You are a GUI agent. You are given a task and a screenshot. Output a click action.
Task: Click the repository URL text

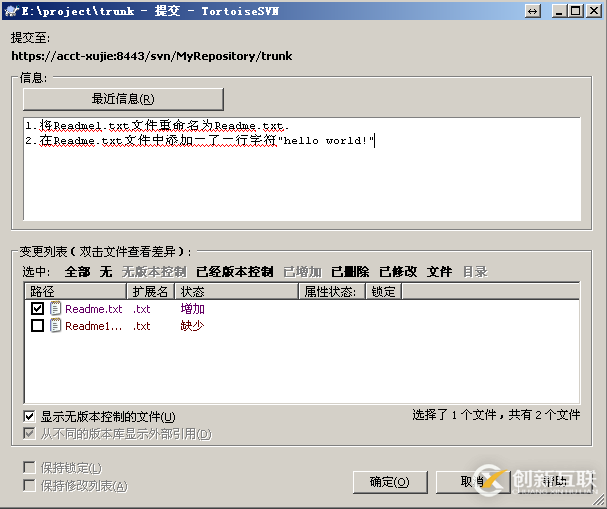coord(152,56)
